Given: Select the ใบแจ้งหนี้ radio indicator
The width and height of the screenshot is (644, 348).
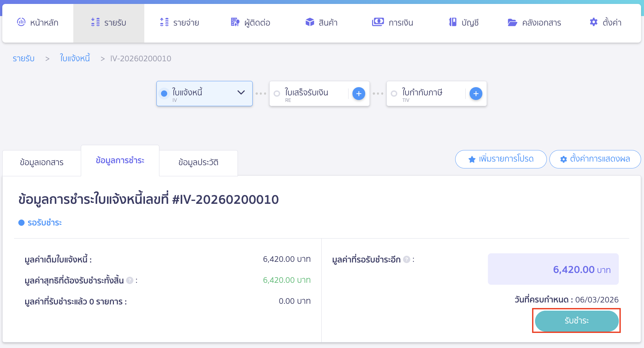Looking at the screenshot, I should coord(164,93).
